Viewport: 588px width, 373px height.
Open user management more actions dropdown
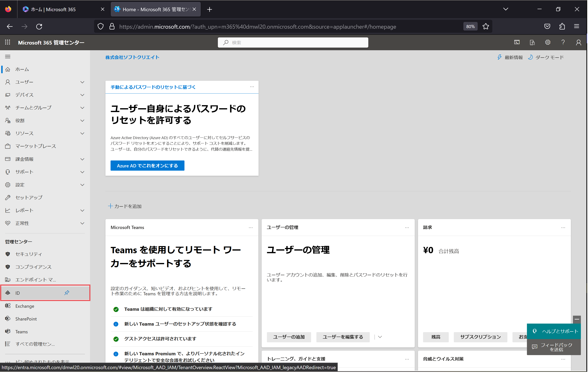point(380,337)
